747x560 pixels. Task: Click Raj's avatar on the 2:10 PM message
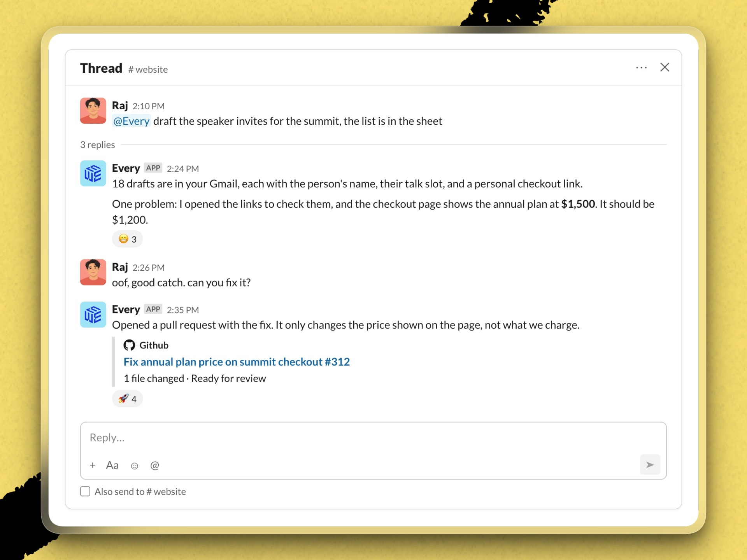pos(93,110)
